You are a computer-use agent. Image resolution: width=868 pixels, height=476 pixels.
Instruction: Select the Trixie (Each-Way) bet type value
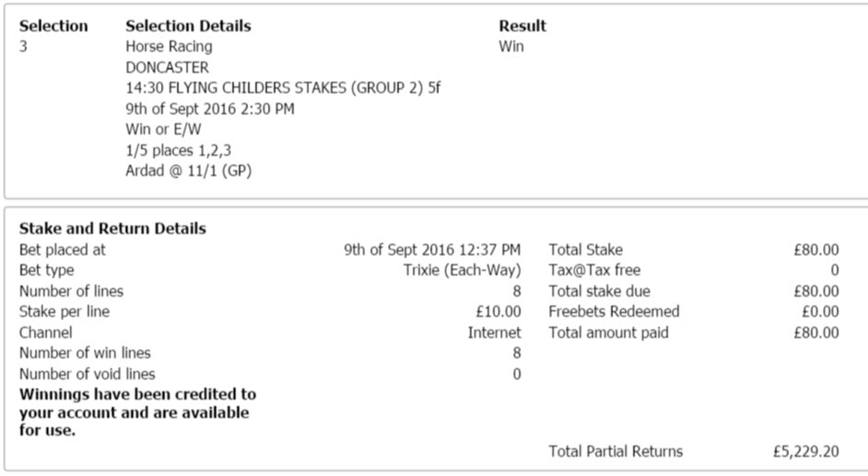(463, 271)
